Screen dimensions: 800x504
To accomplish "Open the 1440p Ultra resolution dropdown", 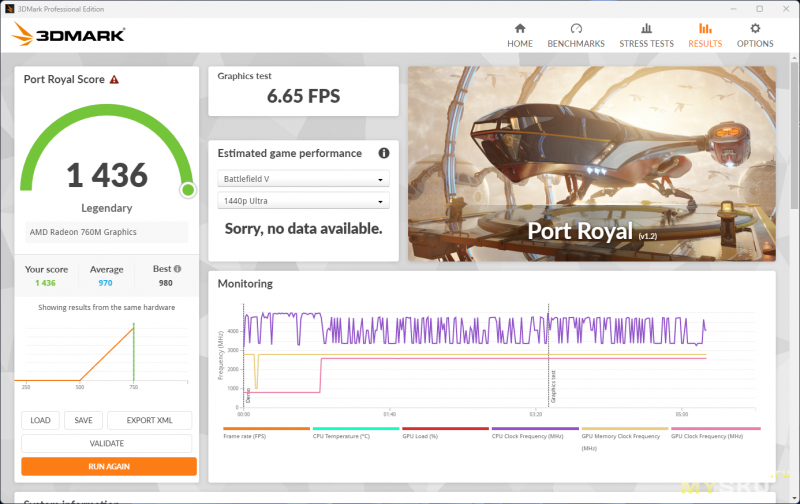I will [x=303, y=200].
